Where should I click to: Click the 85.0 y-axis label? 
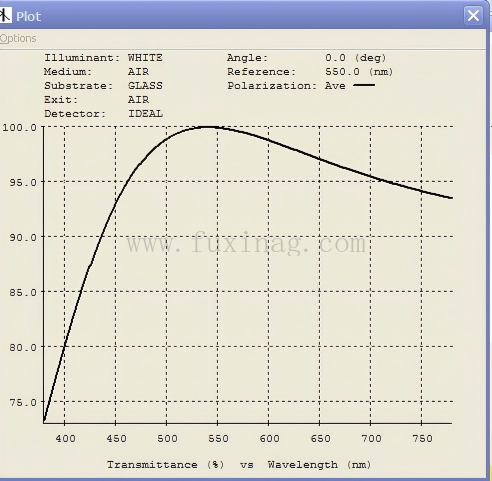(x=23, y=292)
